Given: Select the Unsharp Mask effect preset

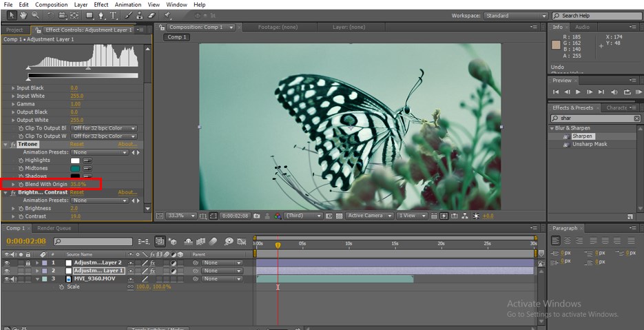Looking at the screenshot, I should 590,144.
